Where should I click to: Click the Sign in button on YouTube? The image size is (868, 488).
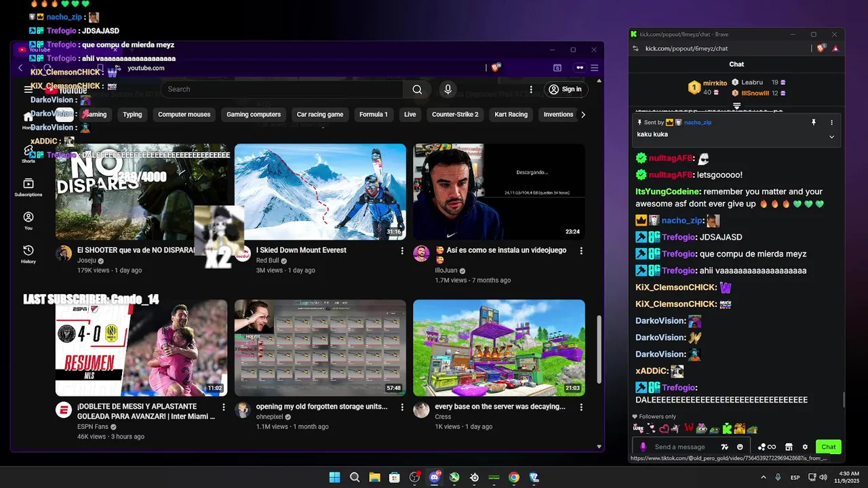click(566, 89)
